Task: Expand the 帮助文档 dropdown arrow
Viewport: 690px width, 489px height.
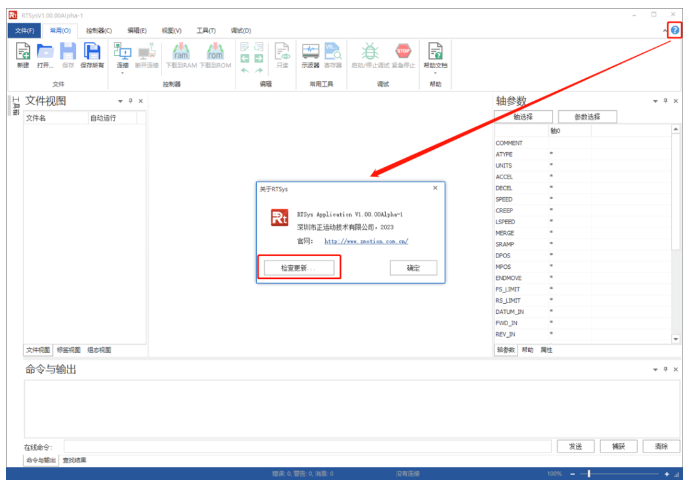Action: [x=435, y=73]
